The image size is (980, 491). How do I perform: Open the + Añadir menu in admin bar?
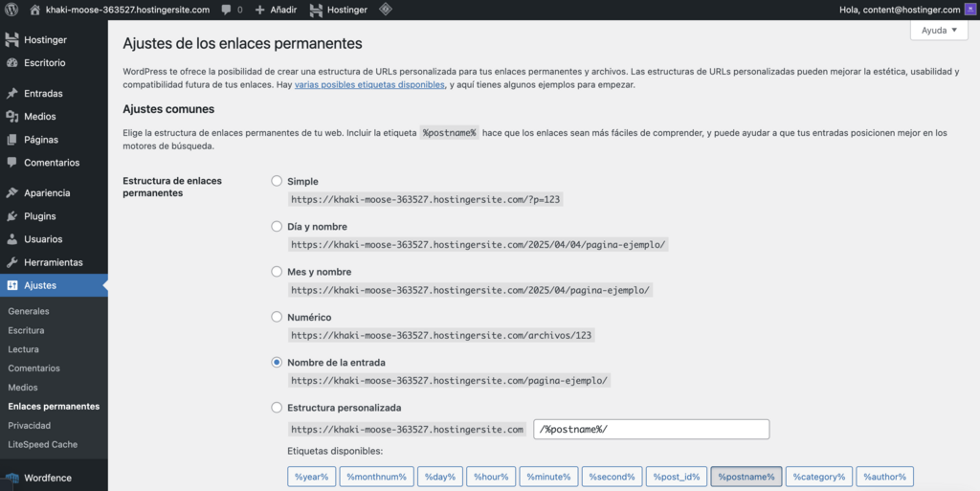[x=277, y=10]
